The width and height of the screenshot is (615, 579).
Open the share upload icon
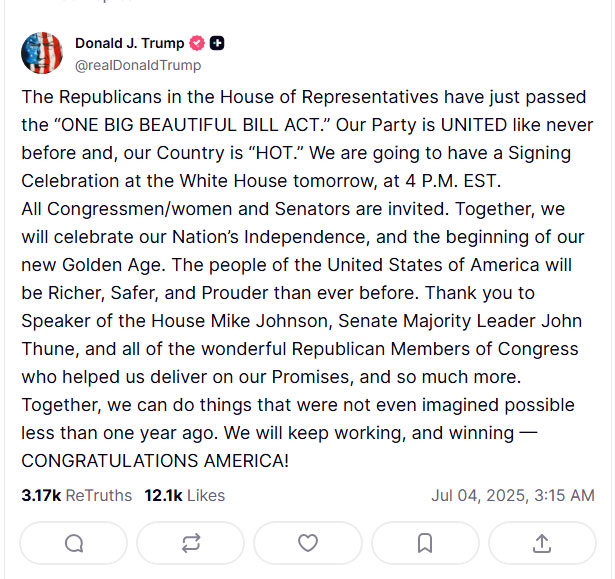click(x=541, y=543)
